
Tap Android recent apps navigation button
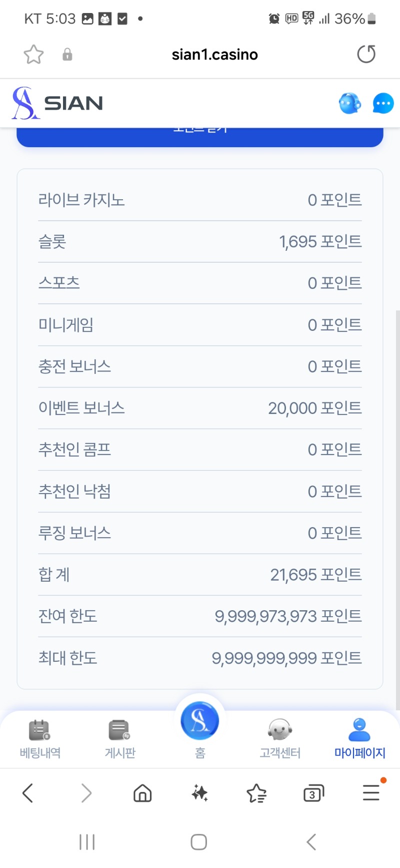87,842
